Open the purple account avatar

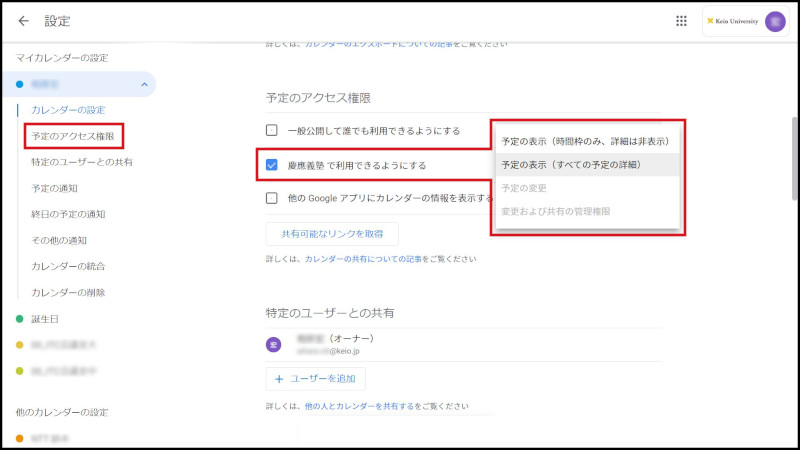(x=775, y=21)
